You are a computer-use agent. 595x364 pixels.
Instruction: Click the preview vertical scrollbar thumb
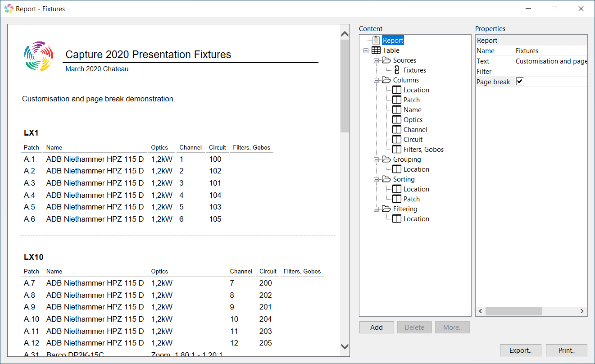[x=345, y=86]
